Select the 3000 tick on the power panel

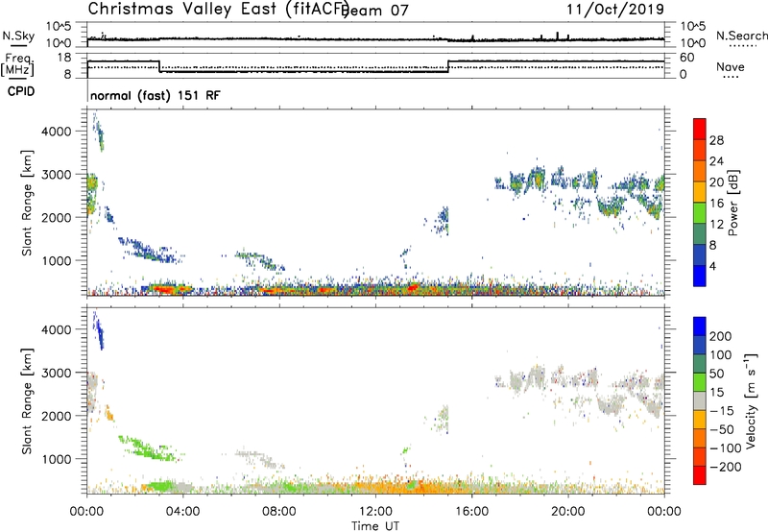pyautogui.click(x=57, y=175)
